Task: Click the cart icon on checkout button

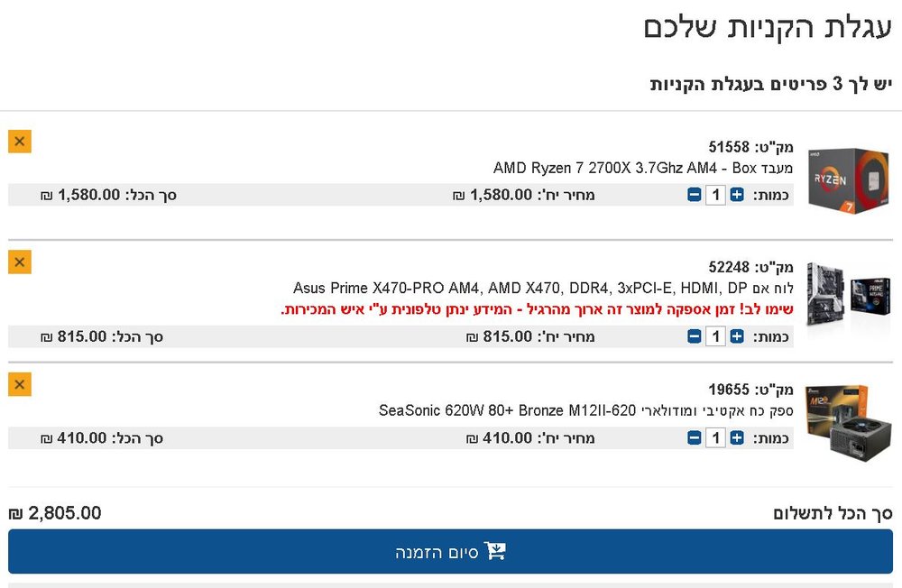Action: pyautogui.click(x=494, y=551)
